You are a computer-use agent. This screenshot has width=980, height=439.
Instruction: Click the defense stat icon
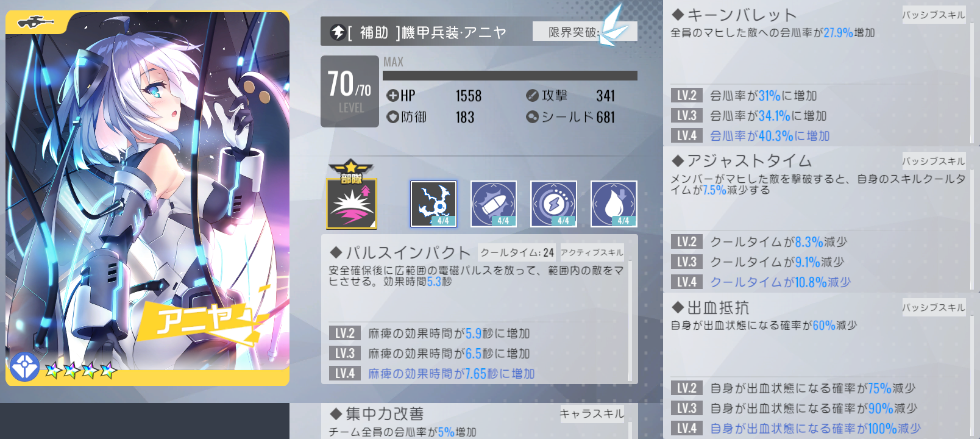tap(392, 116)
